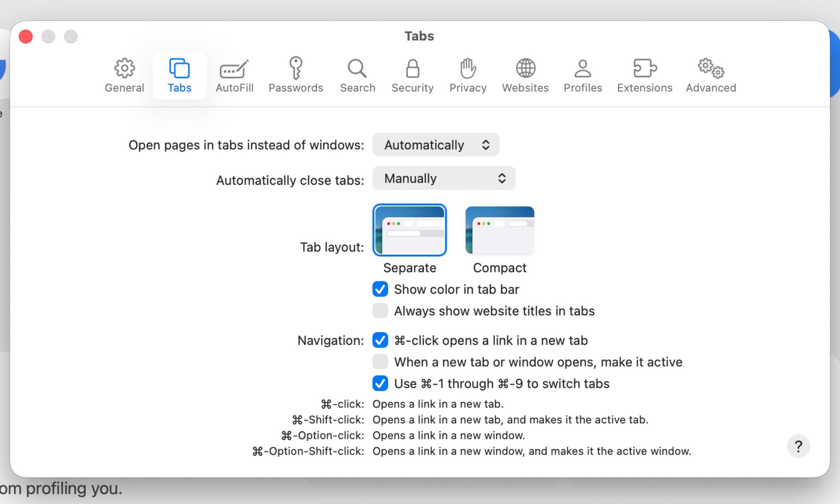Viewport: 840px width, 504px height.
Task: Switch to the Tabs preferences tab
Action: click(179, 76)
